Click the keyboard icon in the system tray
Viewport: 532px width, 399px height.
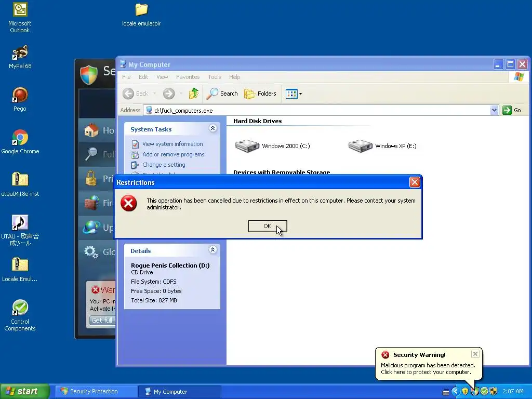click(x=445, y=392)
